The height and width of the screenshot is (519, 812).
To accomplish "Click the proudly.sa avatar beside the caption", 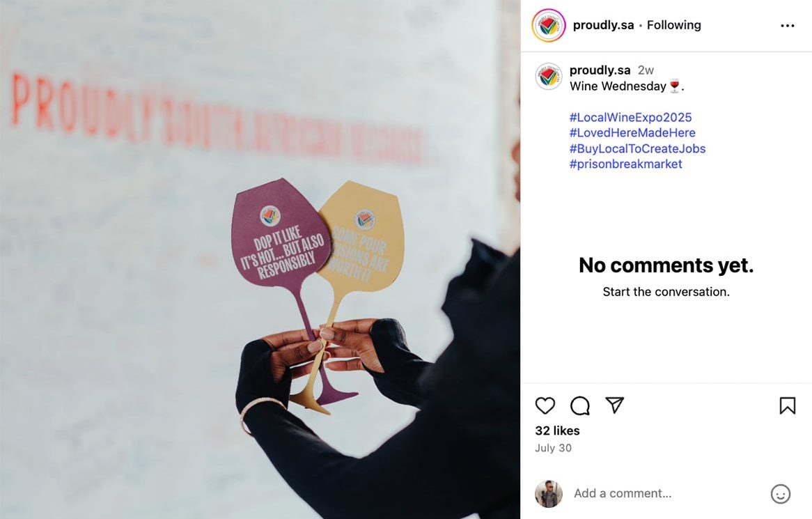I will click(548, 77).
